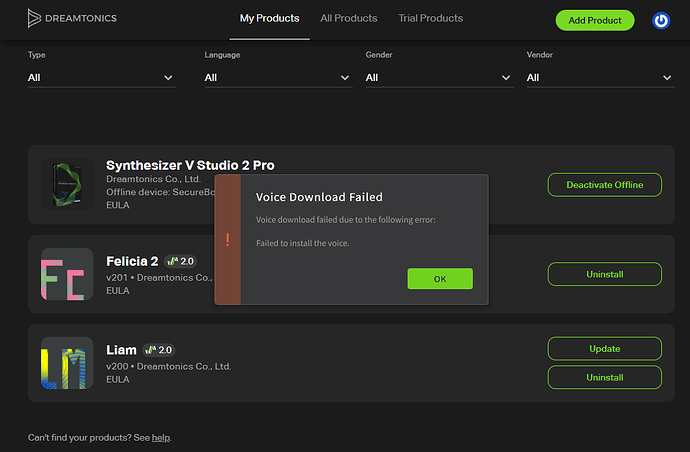Select the Felicia 2 product name

132,261
